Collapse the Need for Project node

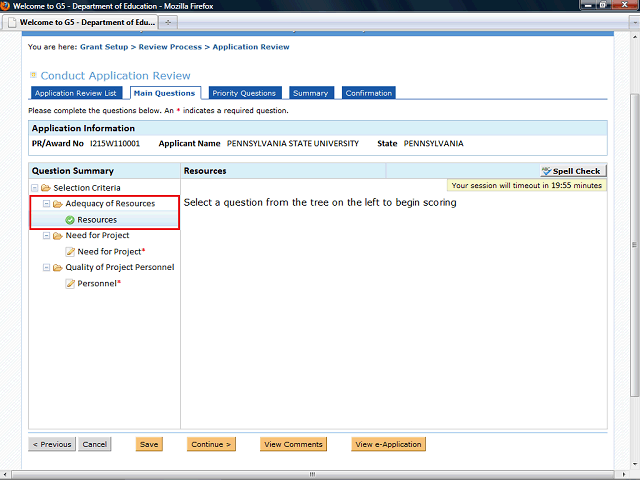point(47,236)
